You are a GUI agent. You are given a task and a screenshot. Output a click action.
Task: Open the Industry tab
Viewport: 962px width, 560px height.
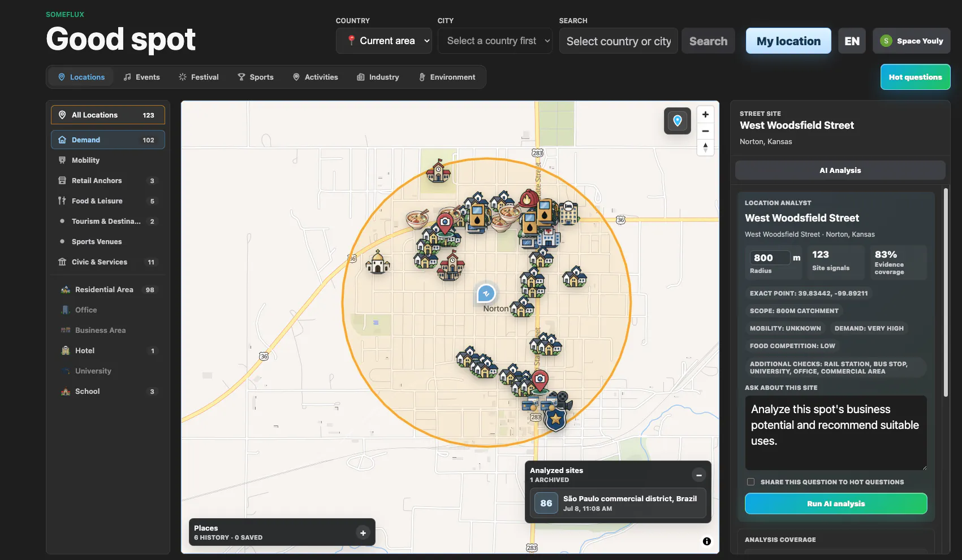(x=378, y=77)
